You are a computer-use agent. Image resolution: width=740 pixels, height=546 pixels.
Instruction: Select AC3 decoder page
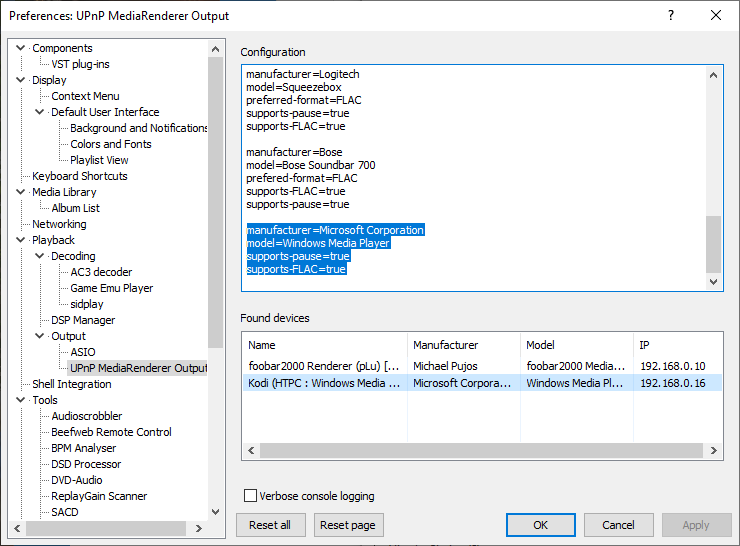(x=101, y=272)
